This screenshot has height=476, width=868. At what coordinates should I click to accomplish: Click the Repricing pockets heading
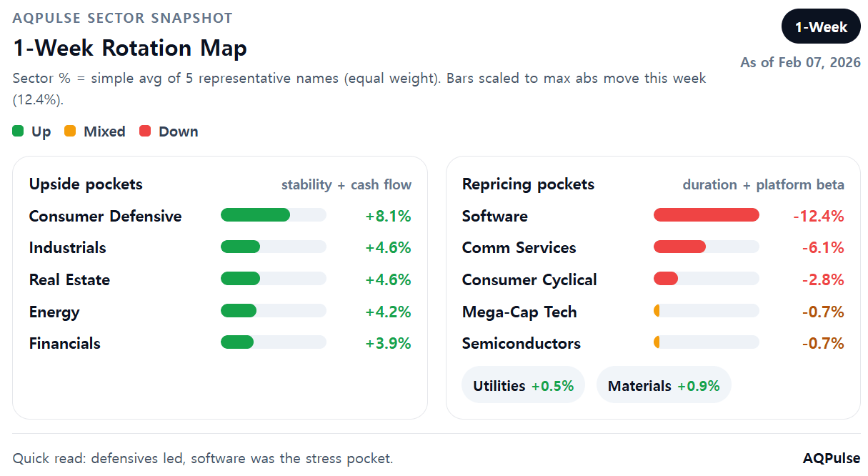click(x=528, y=184)
